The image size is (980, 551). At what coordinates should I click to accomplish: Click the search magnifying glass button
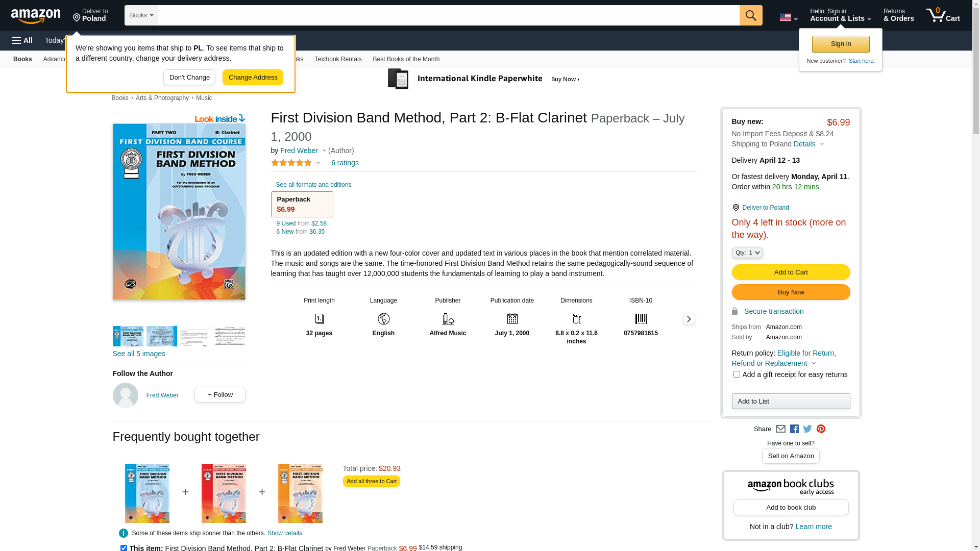point(750,15)
